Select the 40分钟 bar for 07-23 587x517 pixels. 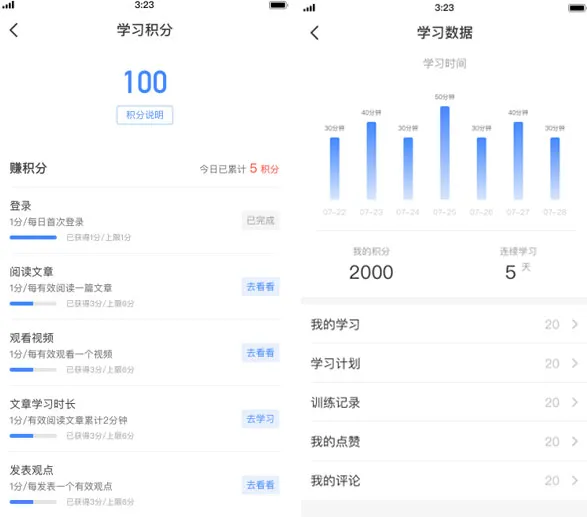[371, 161]
